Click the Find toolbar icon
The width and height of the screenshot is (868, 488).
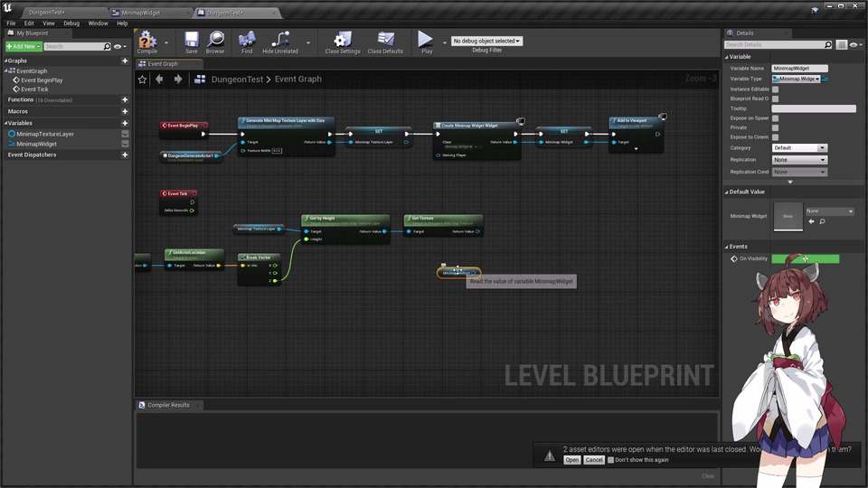pyautogui.click(x=247, y=41)
